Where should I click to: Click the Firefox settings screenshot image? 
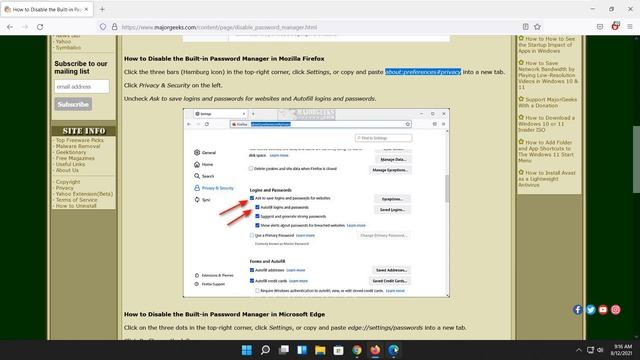[316, 203]
